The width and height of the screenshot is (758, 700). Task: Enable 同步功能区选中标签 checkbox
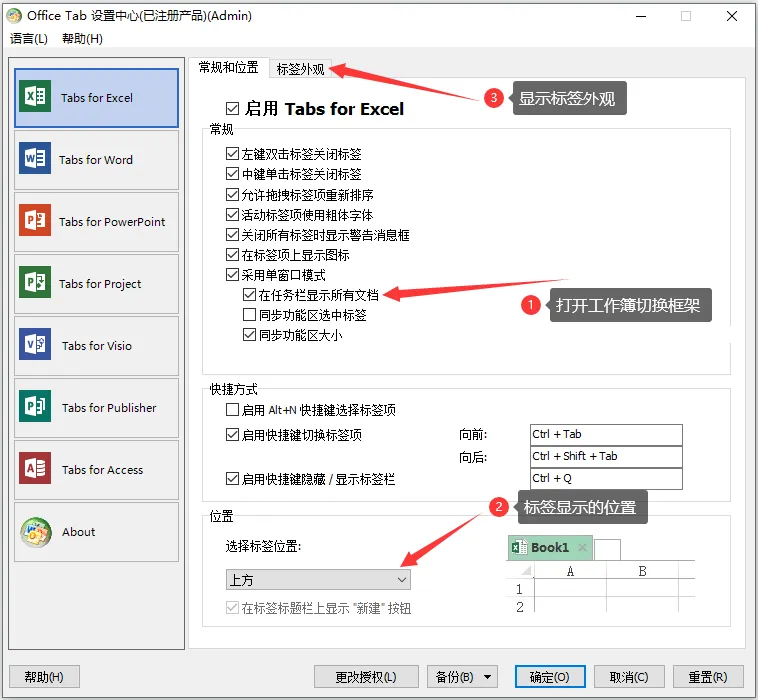point(249,315)
